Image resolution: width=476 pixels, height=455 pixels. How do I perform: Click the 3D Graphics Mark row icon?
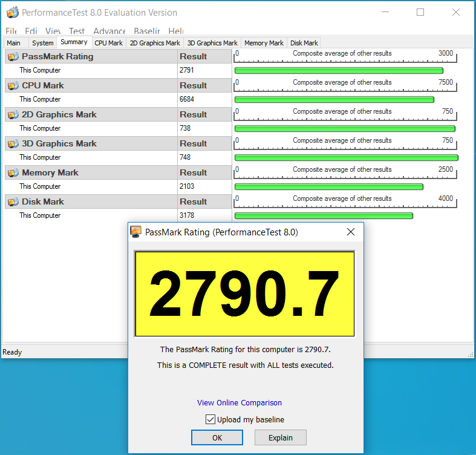pyautogui.click(x=13, y=143)
